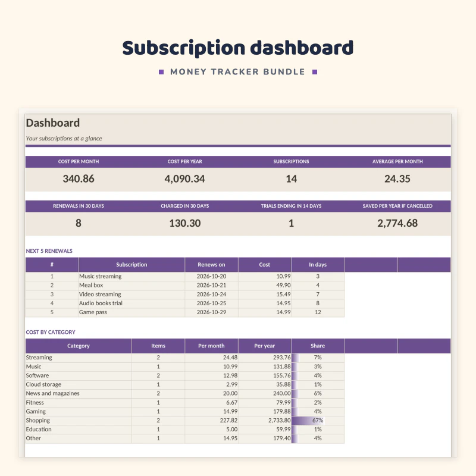
Task: Select the 6% News share cell
Action: 318,393
